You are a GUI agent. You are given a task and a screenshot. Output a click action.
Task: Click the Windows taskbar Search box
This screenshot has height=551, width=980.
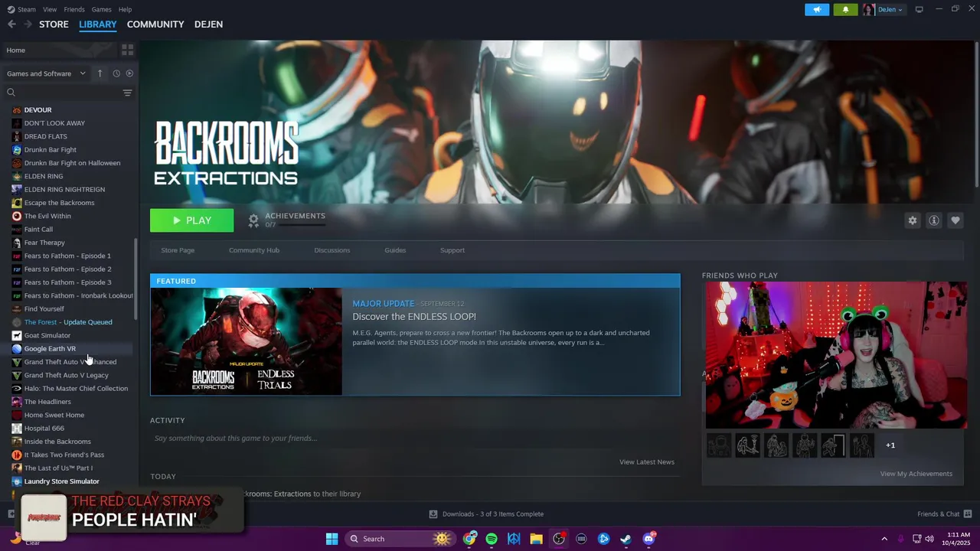pos(400,539)
